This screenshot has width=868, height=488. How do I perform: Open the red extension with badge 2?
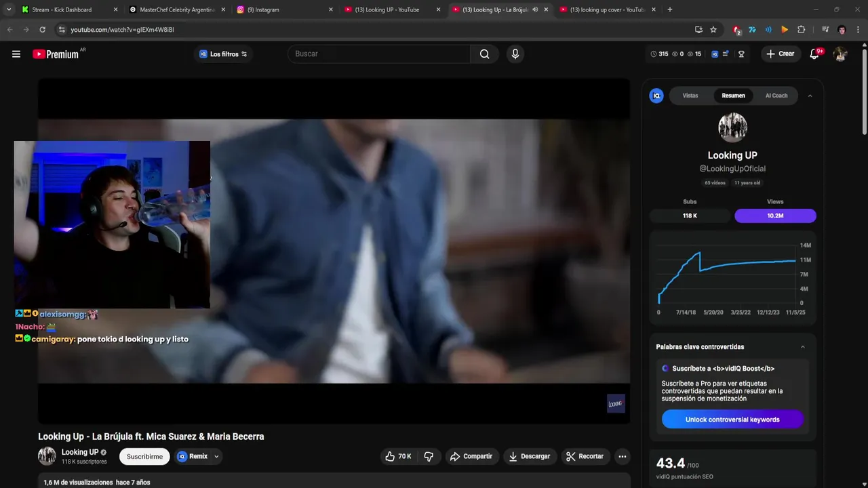tap(736, 30)
